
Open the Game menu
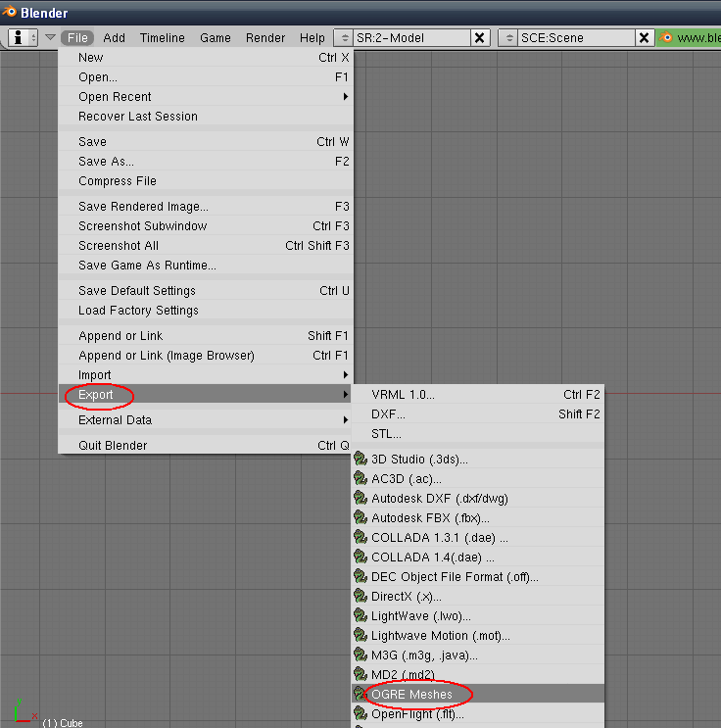[216, 37]
